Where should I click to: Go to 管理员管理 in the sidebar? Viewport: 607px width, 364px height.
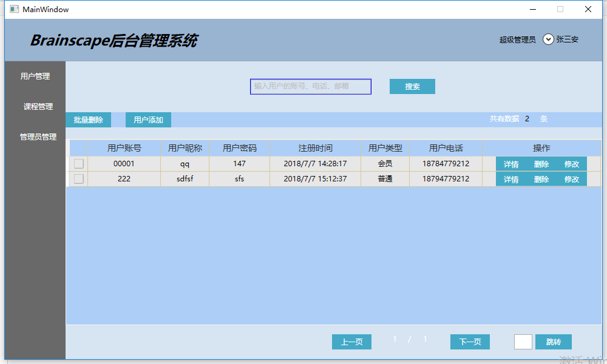(38, 136)
